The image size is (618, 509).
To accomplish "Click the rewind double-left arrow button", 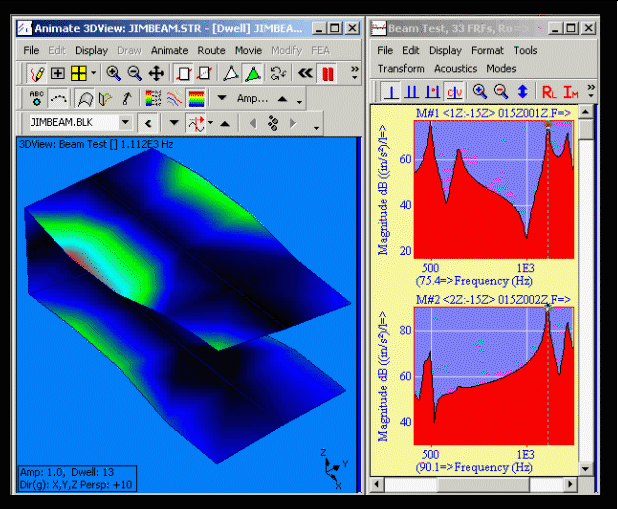I will pos(306,73).
